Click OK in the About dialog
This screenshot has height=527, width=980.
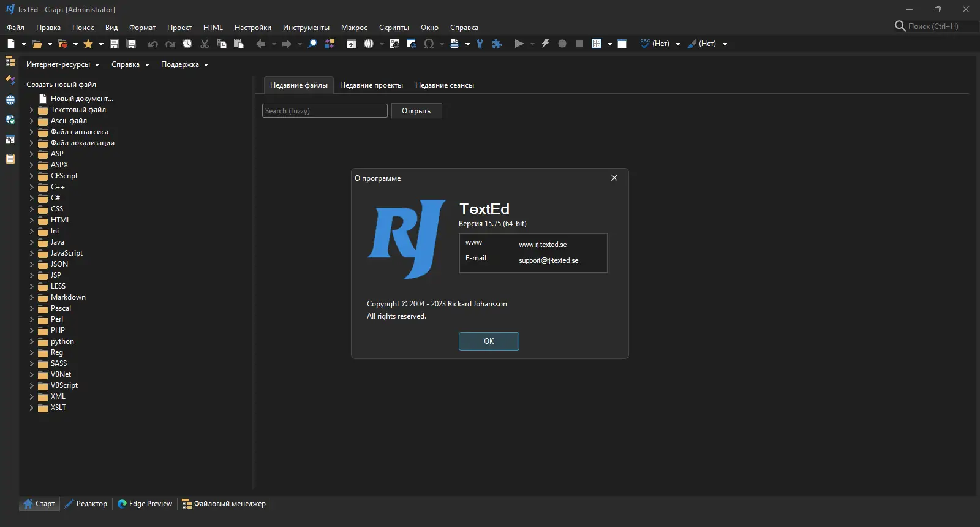coord(489,341)
